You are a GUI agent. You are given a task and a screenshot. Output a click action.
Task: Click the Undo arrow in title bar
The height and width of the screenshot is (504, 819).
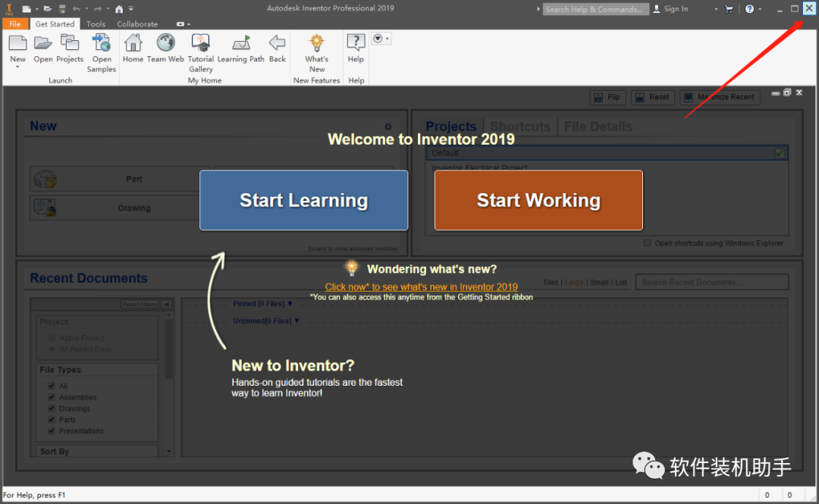coord(77,9)
